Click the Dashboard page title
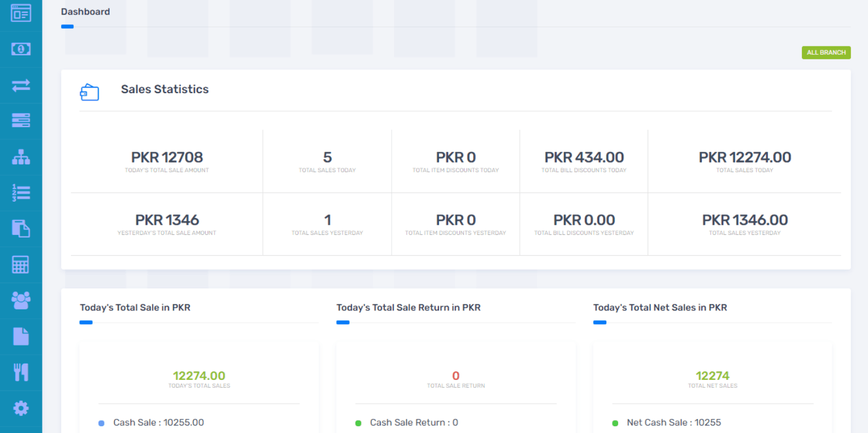The image size is (868, 433). click(85, 11)
